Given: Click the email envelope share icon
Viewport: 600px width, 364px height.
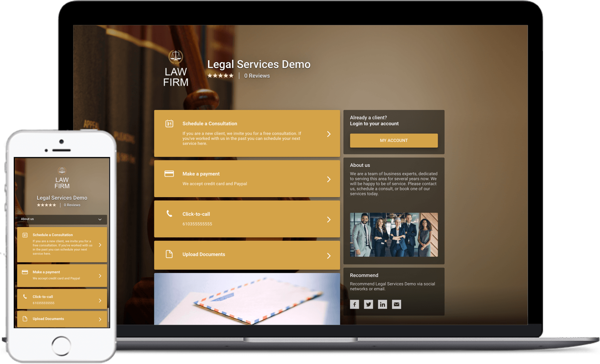Looking at the screenshot, I should (397, 304).
